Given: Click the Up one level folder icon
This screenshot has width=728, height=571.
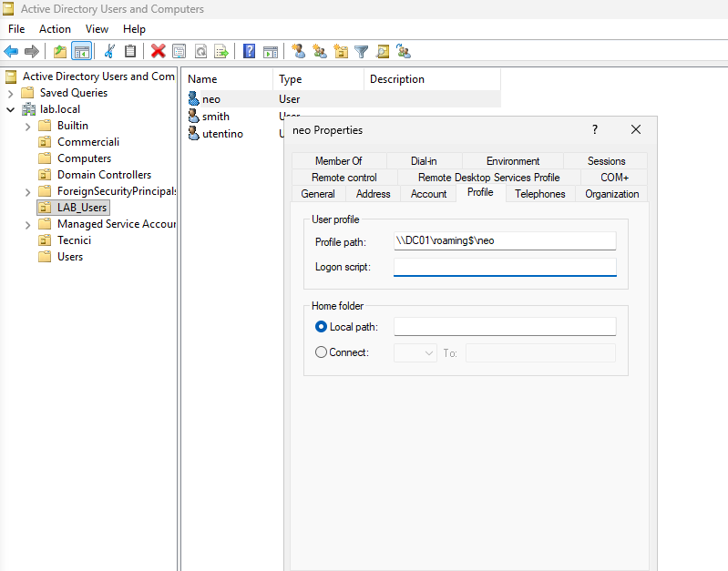Looking at the screenshot, I should [x=60, y=52].
